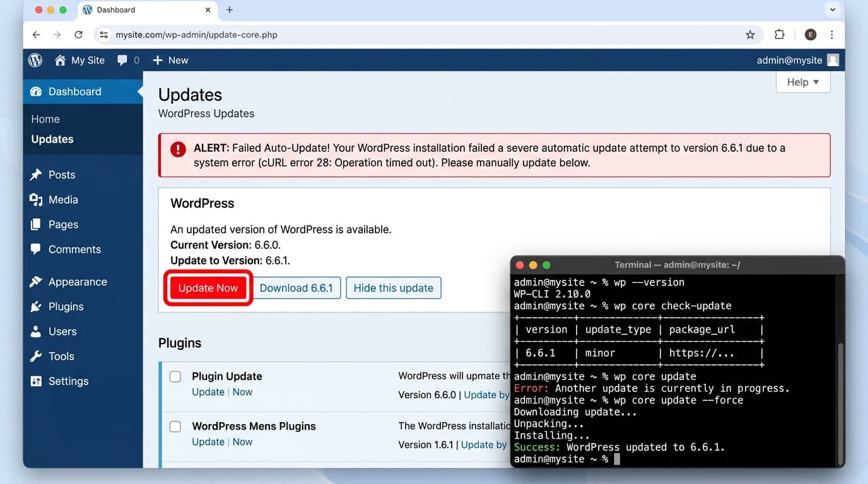This screenshot has width=868, height=484.
Task: Open the Plugins section
Action: 67,306
